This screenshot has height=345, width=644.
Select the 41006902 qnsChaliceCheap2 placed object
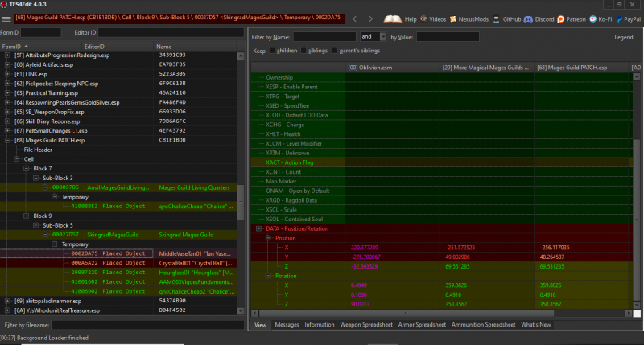tap(118, 291)
